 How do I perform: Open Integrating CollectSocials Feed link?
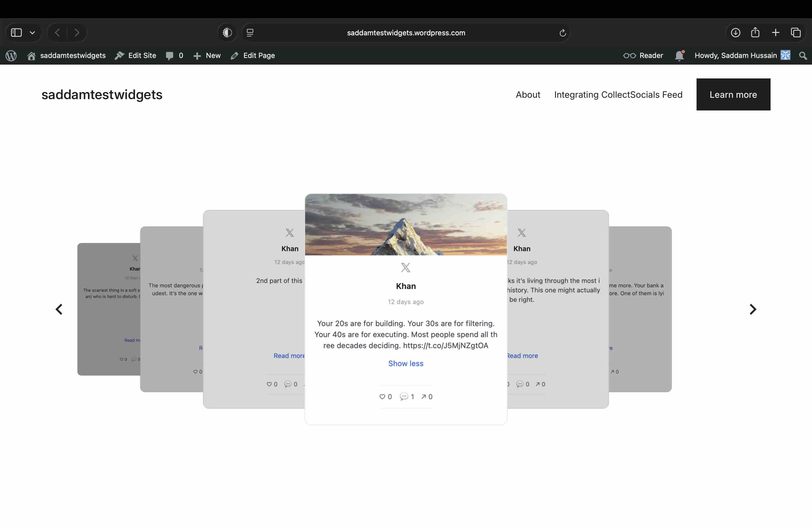pos(618,94)
